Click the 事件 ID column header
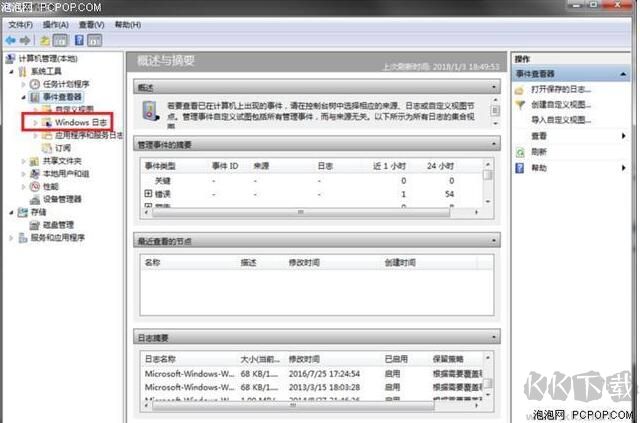 (225, 166)
